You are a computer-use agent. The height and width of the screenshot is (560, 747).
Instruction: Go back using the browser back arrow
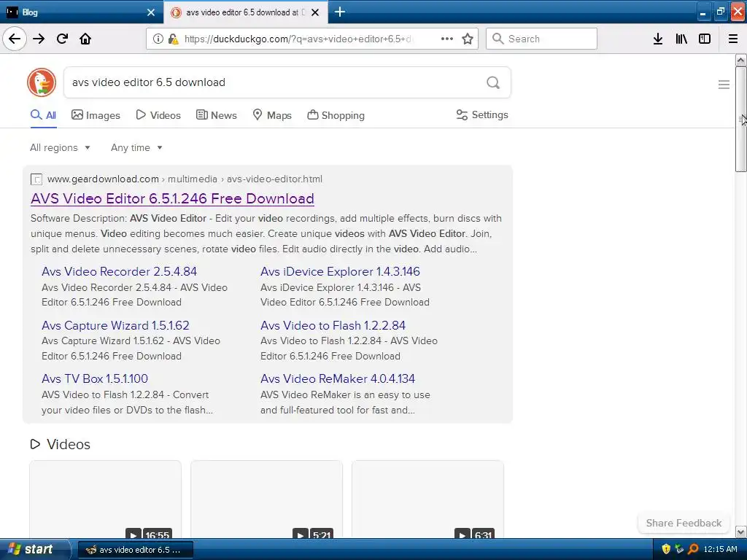(x=15, y=39)
